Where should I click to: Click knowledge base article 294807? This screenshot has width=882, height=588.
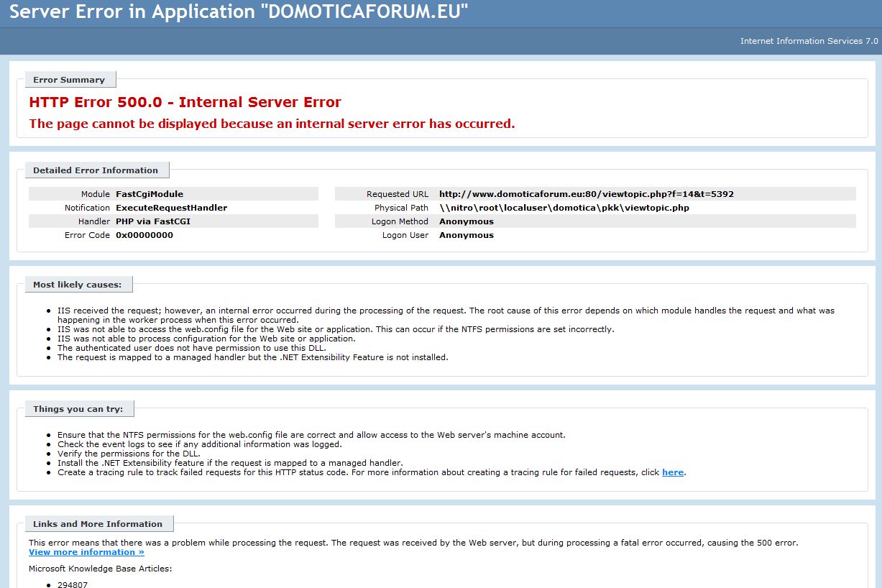coord(73,584)
